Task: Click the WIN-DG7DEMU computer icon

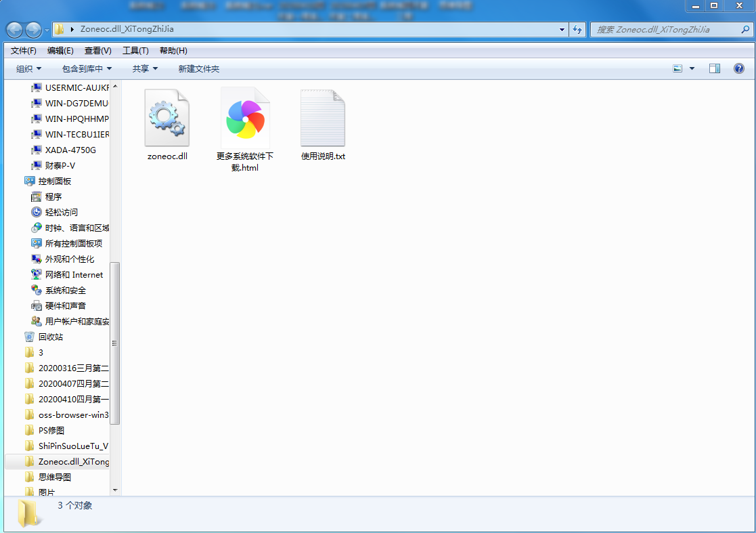Action: [x=36, y=103]
